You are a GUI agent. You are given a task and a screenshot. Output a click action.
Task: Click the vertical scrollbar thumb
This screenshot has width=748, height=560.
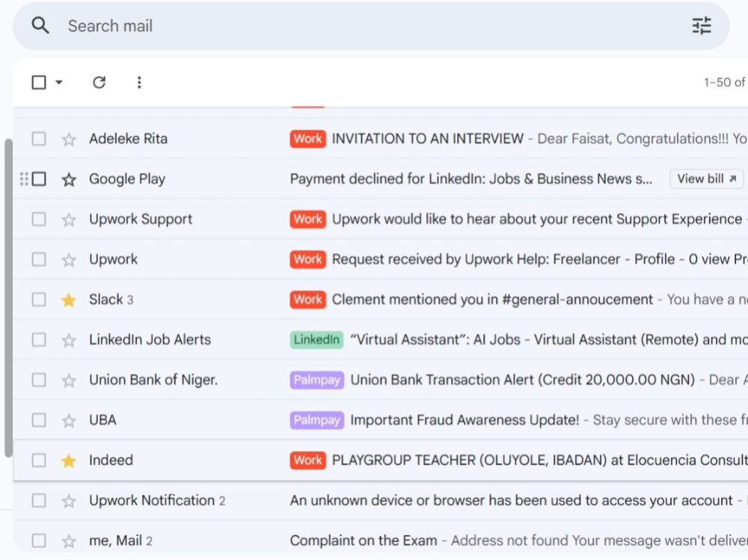(x=8, y=298)
